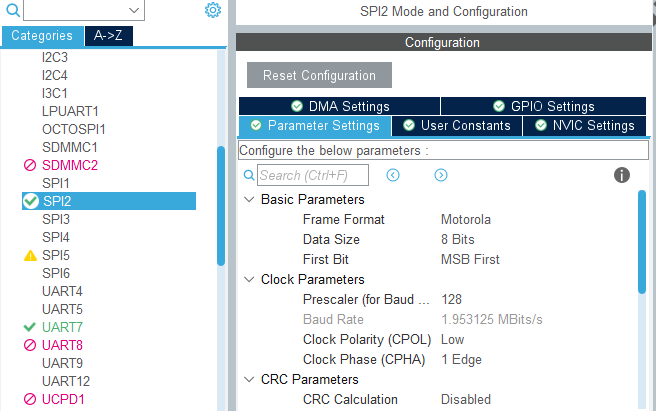The image size is (656, 411).
Task: Go to previous search result arrow
Action: (392, 175)
